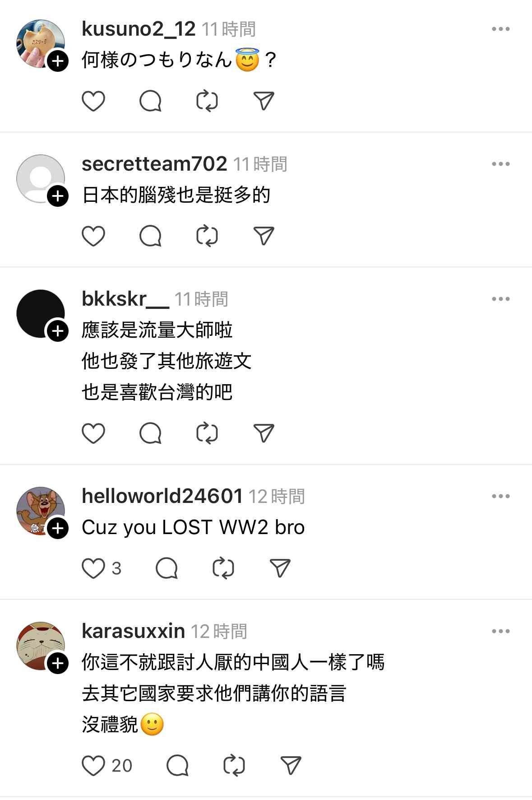Repost kusuno2_12's comment

(x=207, y=101)
